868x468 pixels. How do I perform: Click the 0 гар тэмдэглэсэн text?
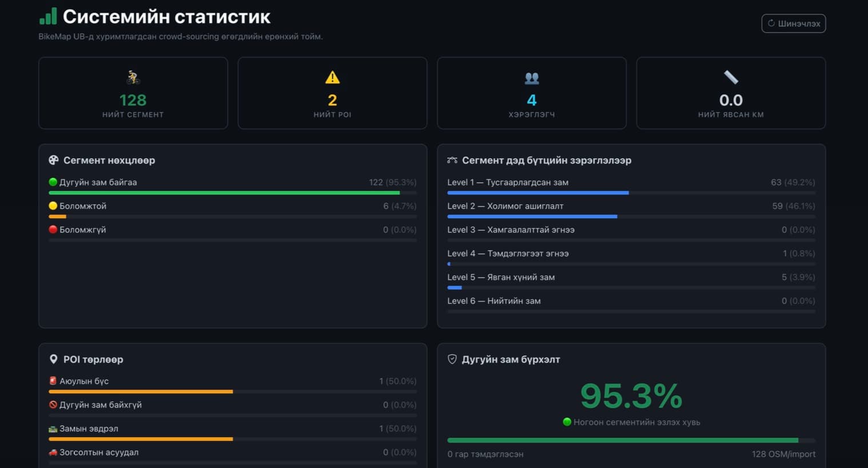[485, 454]
